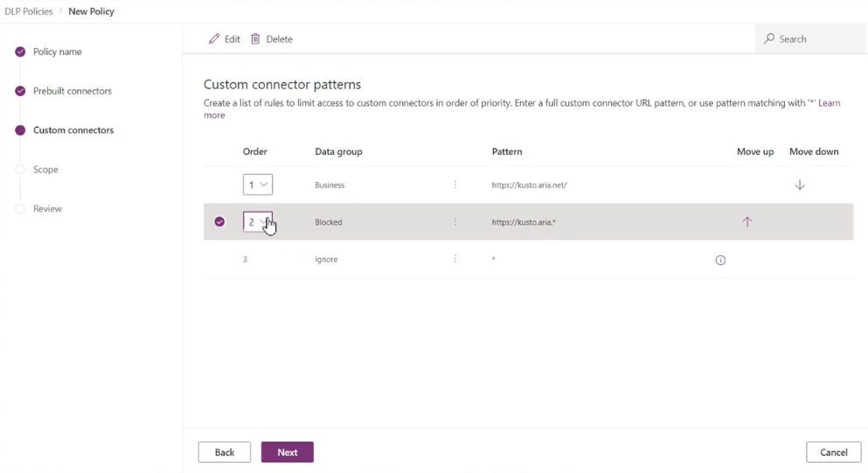Select the https://kusto.aria.net/ pattern text
Viewport: 868px width, 473px height.
pyautogui.click(x=529, y=185)
